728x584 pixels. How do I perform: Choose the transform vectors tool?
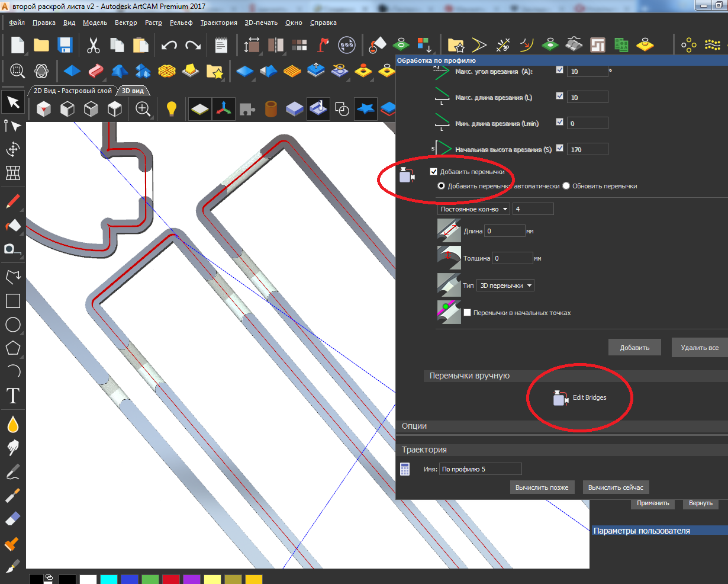(x=13, y=149)
